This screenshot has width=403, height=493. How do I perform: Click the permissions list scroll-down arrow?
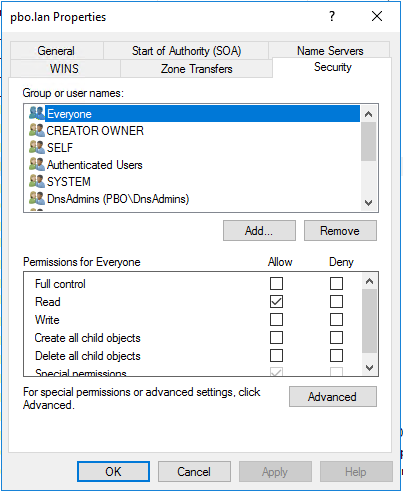pos(369,368)
